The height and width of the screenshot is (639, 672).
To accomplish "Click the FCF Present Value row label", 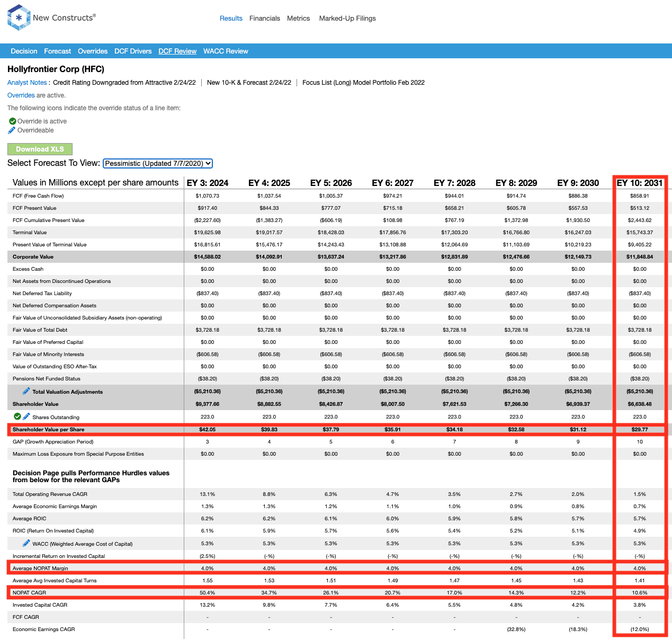I will tap(34, 208).
